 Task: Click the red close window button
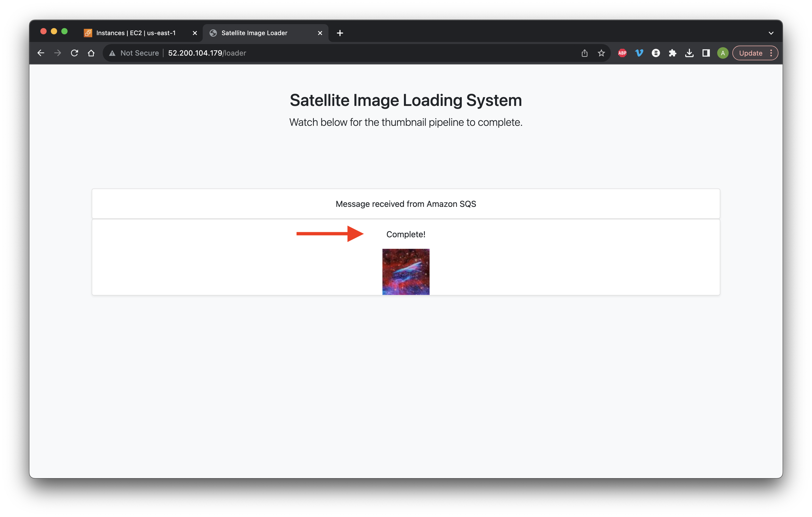43,31
